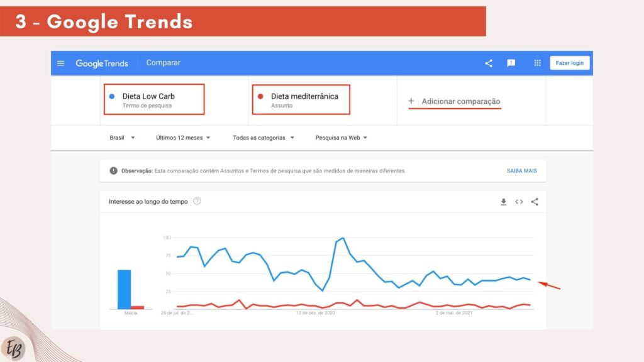Open the Últimos 12 meses dropdown
The width and height of the screenshot is (644, 362).
183,138
